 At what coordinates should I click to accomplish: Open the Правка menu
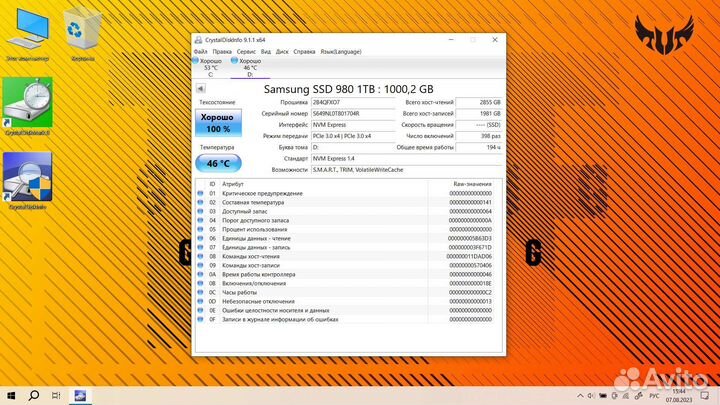[222, 51]
